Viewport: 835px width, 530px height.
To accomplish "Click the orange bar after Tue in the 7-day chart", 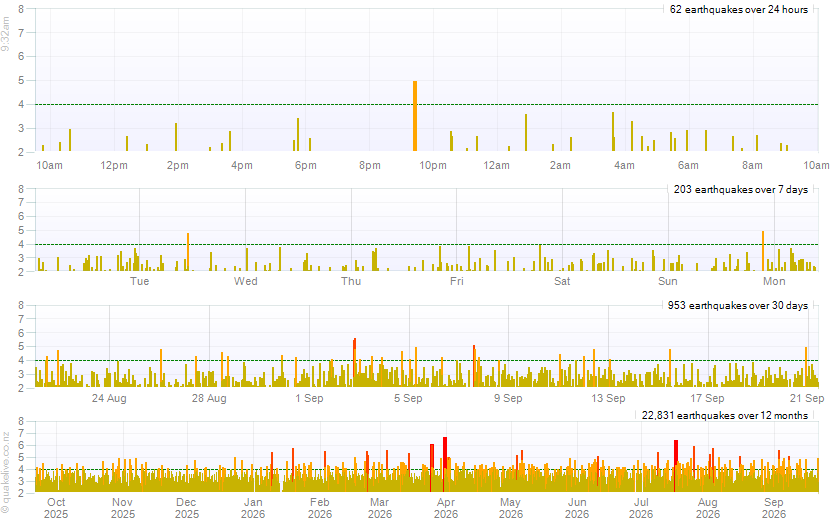I will coord(187,252).
